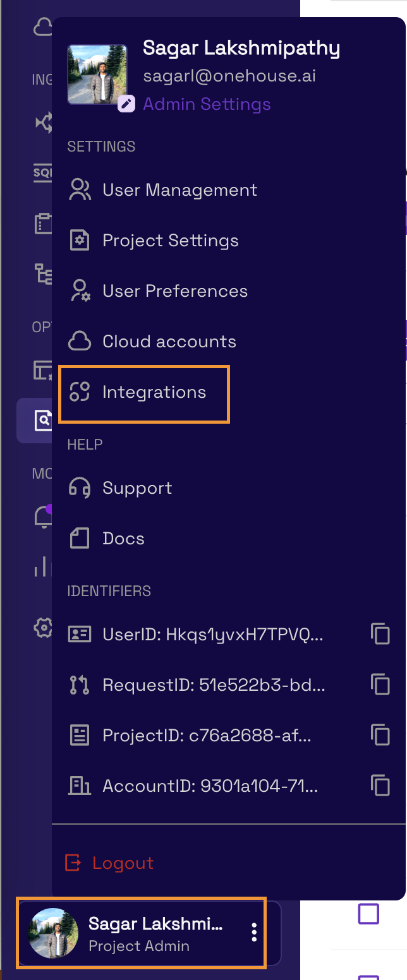
Task: Click the pencil edit icon on avatar
Action: (126, 104)
